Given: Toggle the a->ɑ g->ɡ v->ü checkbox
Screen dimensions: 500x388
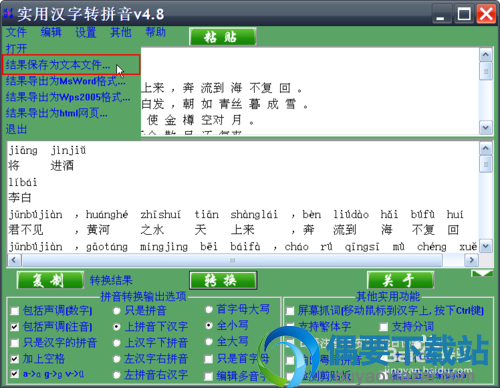Looking at the screenshot, I should 14,374.
